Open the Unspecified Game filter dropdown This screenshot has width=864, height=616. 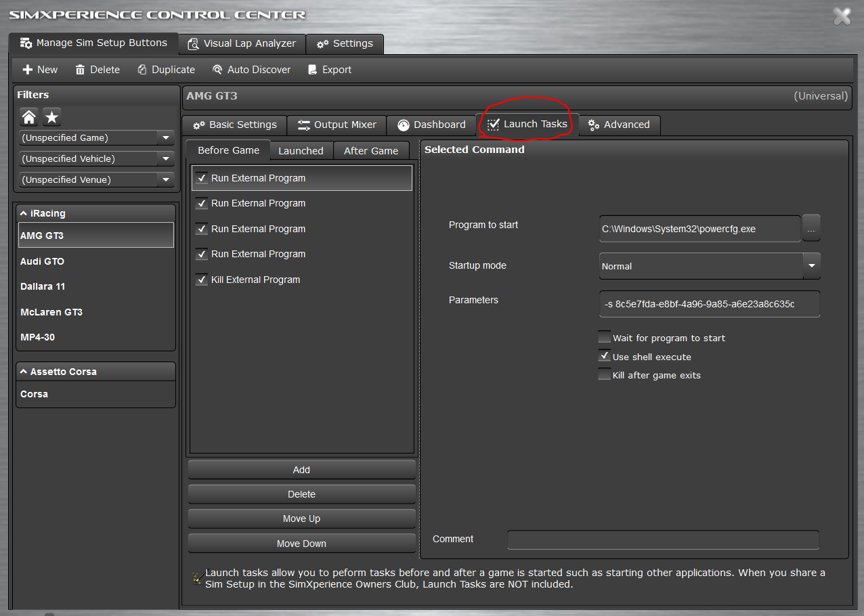[x=165, y=138]
